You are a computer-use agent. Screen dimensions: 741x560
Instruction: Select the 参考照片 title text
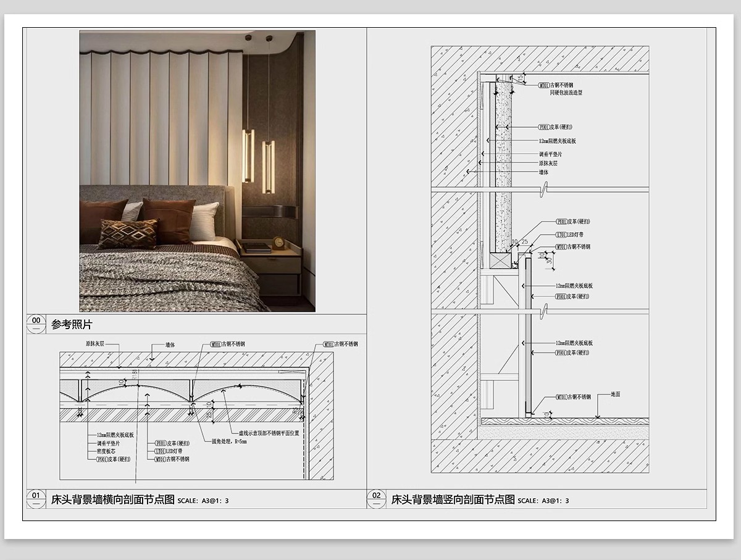(72, 325)
